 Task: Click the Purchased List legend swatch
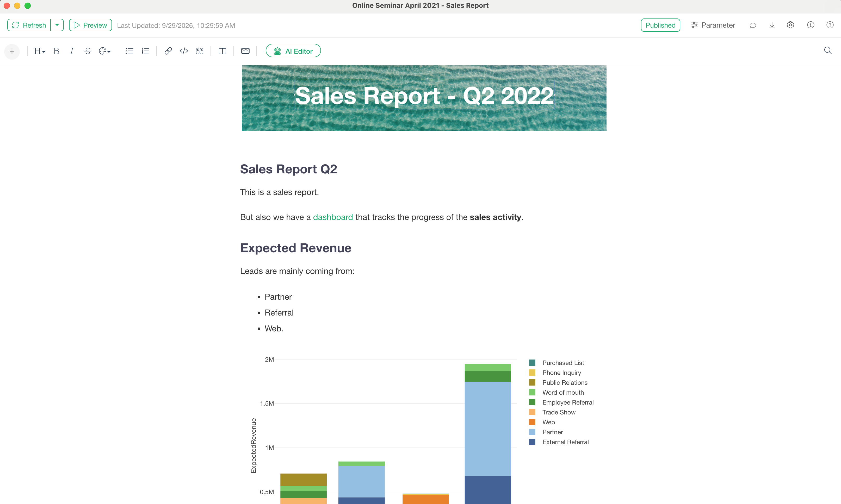pyautogui.click(x=532, y=363)
